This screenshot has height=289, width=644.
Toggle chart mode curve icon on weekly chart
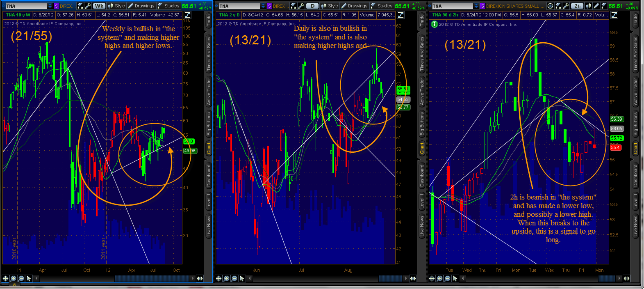point(187,15)
